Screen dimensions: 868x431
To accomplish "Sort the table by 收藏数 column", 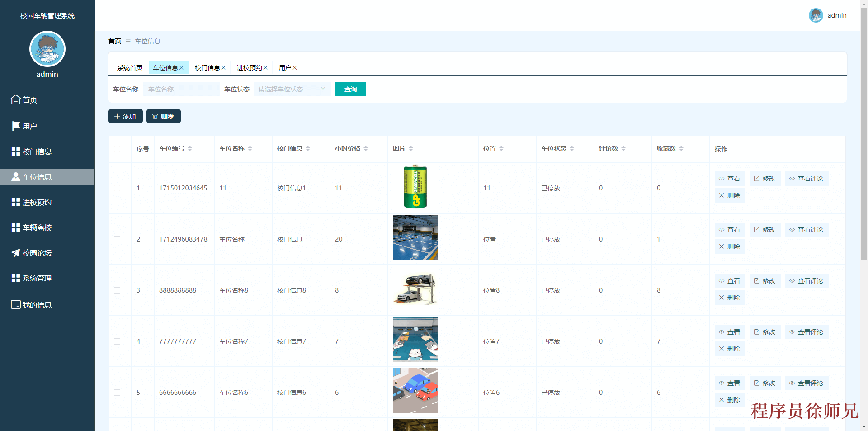I will click(681, 148).
